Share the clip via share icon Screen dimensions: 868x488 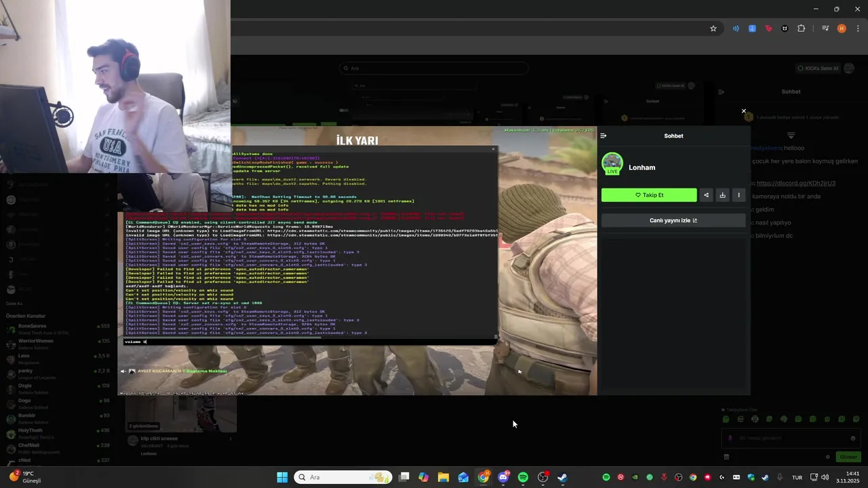706,195
